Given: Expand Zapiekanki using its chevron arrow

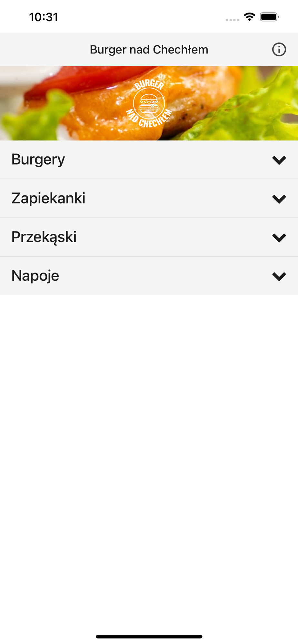Looking at the screenshot, I should 279,199.
